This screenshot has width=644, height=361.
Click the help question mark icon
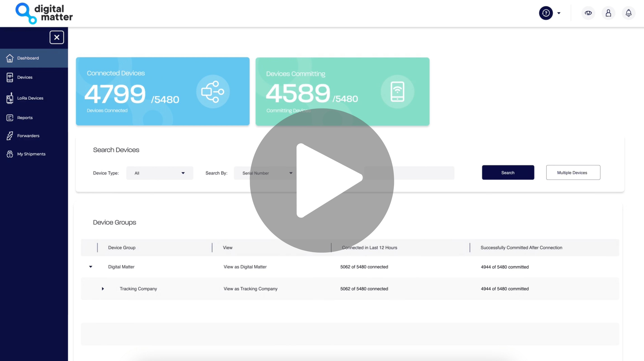click(x=546, y=13)
